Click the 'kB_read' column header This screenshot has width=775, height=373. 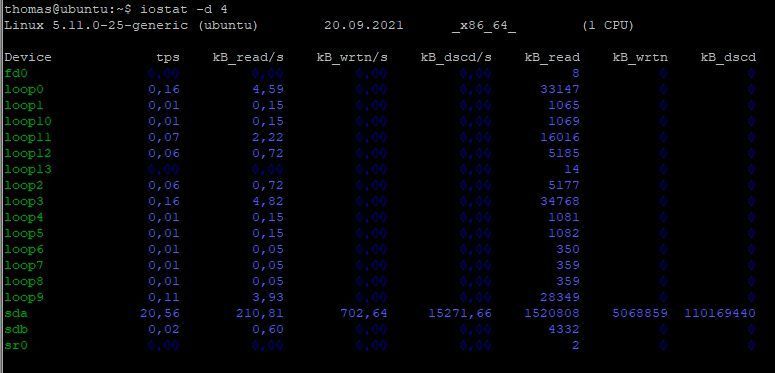(x=552, y=58)
